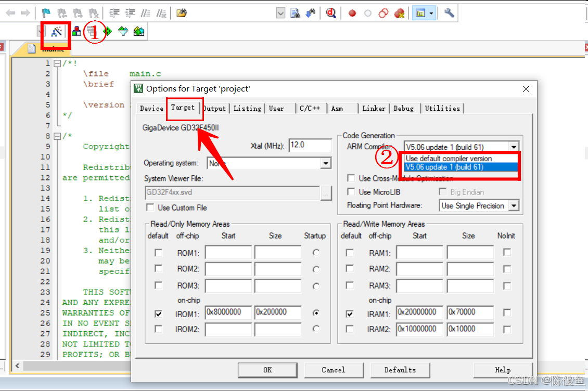Indent the selected lines icon
This screenshot has height=391, width=588.
pyautogui.click(x=114, y=13)
